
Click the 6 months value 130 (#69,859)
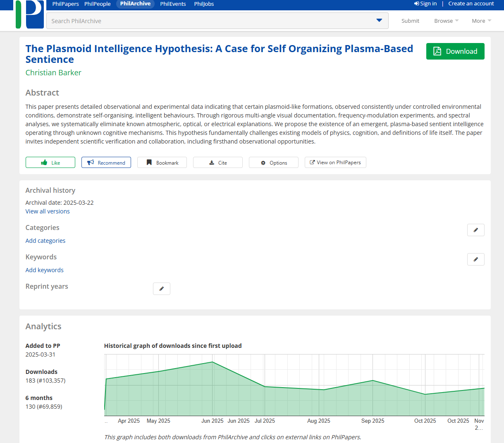point(44,407)
